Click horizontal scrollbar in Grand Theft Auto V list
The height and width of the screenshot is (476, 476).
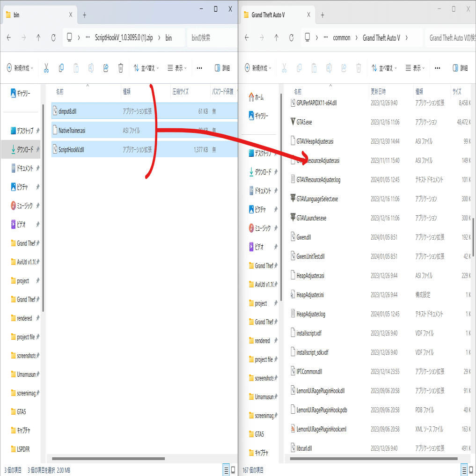tap(373, 459)
